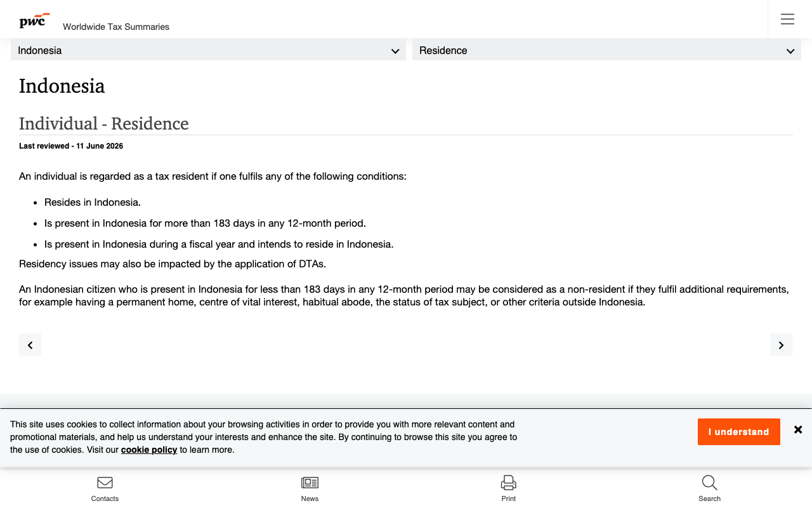Image resolution: width=812 pixels, height=508 pixels.
Task: Open the Indonesia territory dropdown
Action: (x=208, y=50)
